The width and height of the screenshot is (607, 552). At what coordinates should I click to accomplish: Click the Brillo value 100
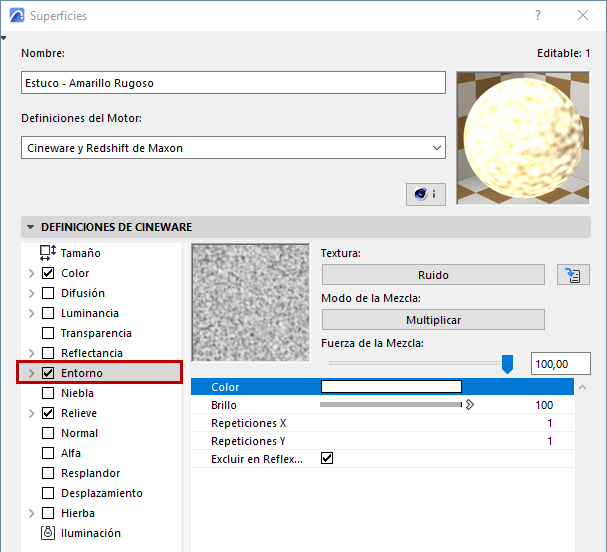tap(544, 405)
